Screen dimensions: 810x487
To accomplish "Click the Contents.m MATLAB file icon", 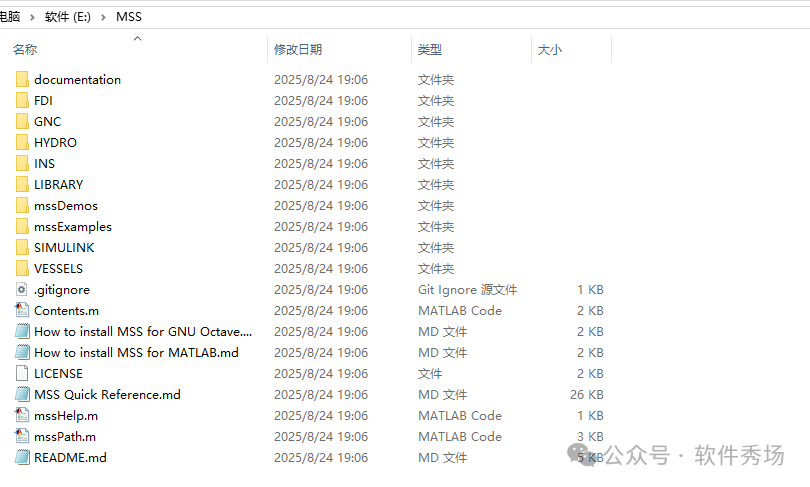I will click(22, 310).
